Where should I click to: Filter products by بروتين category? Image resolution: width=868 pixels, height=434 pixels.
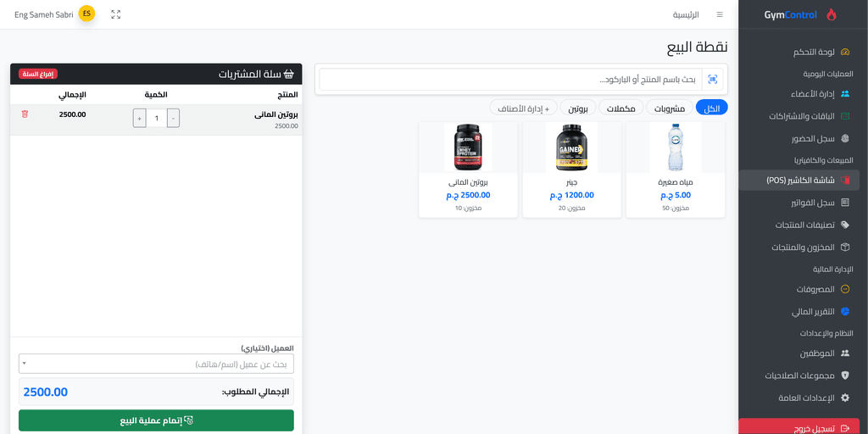(578, 108)
